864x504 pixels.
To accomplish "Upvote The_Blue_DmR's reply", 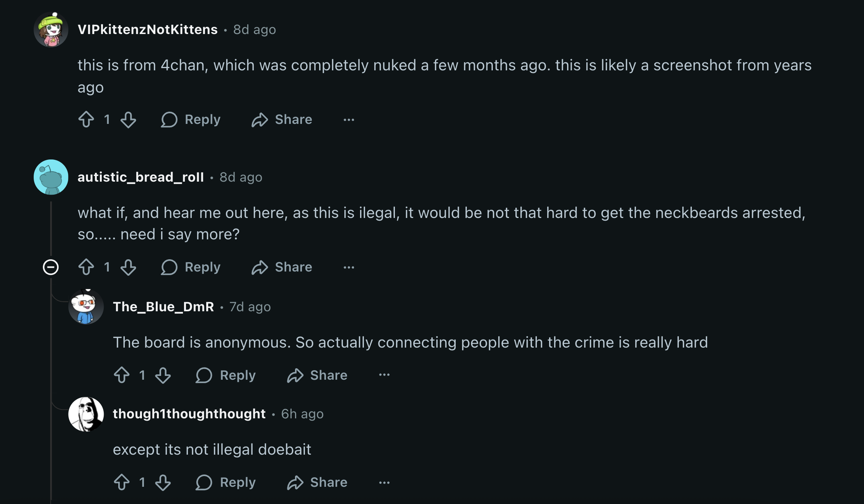I will click(122, 375).
